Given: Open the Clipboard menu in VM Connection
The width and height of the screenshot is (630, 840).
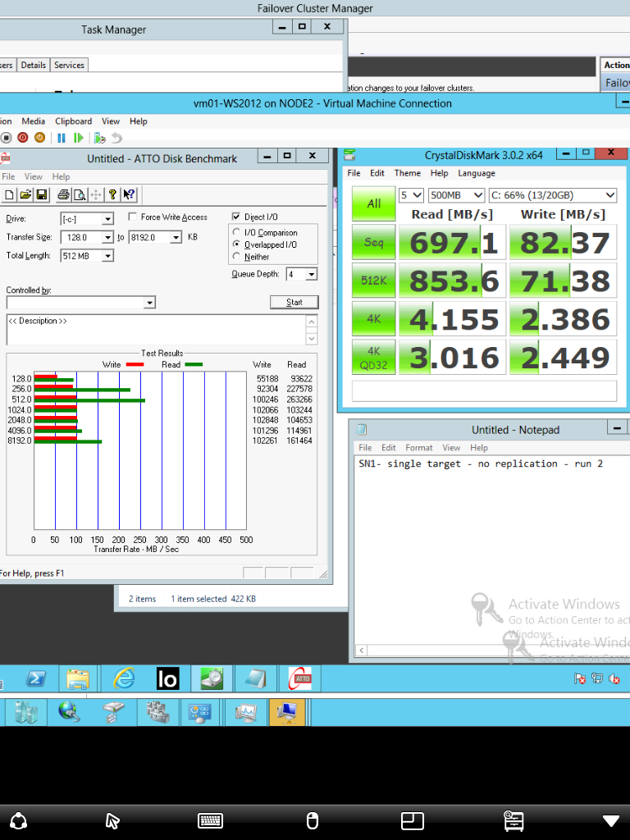Looking at the screenshot, I should click(x=73, y=121).
